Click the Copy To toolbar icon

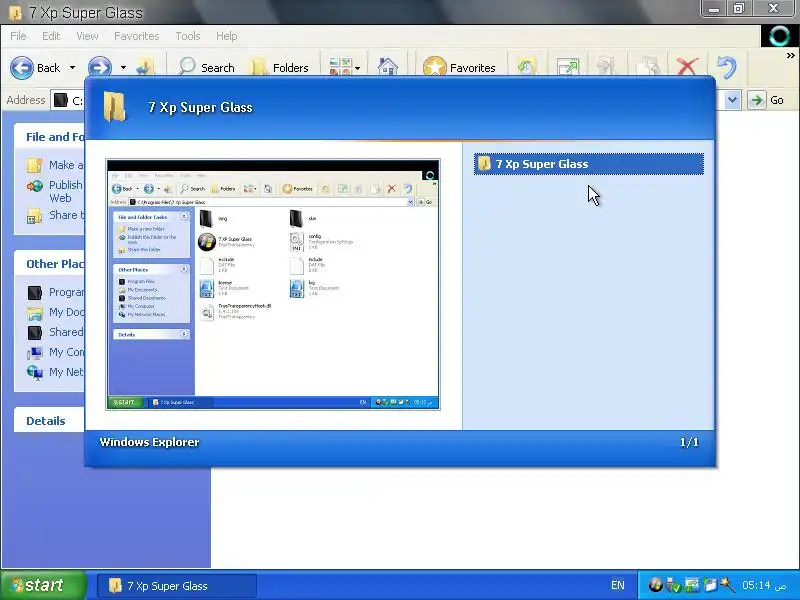[x=647, y=67]
